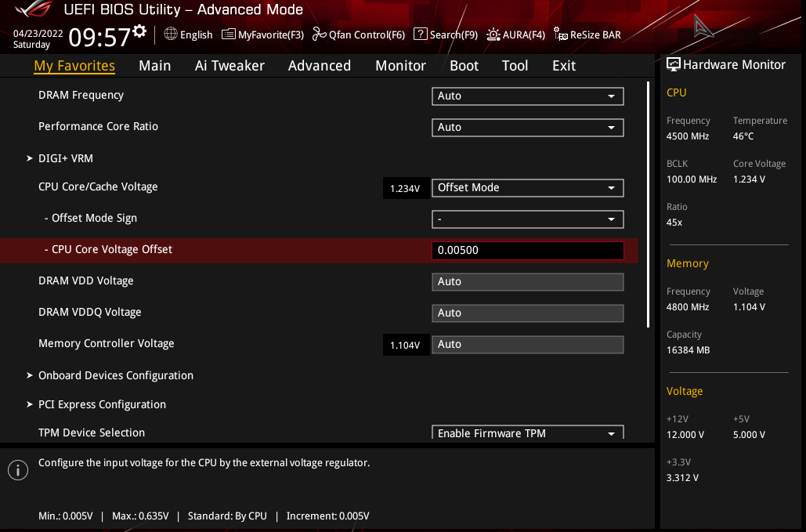Click the 4800 MHz memory frequency value
Image resolution: width=806 pixels, height=532 pixels.
(687, 307)
